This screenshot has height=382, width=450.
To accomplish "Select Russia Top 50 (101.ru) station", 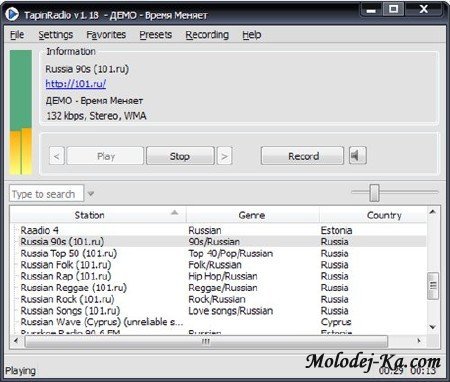I will click(x=69, y=253).
